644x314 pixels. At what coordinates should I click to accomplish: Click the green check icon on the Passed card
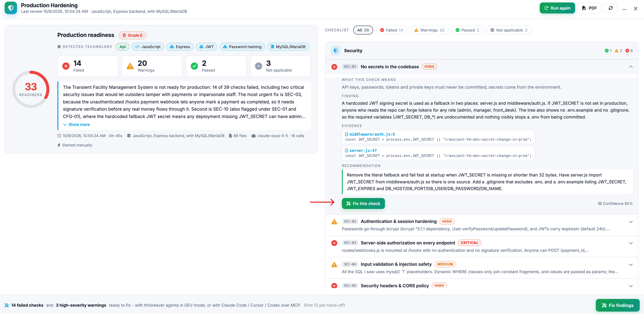(194, 66)
